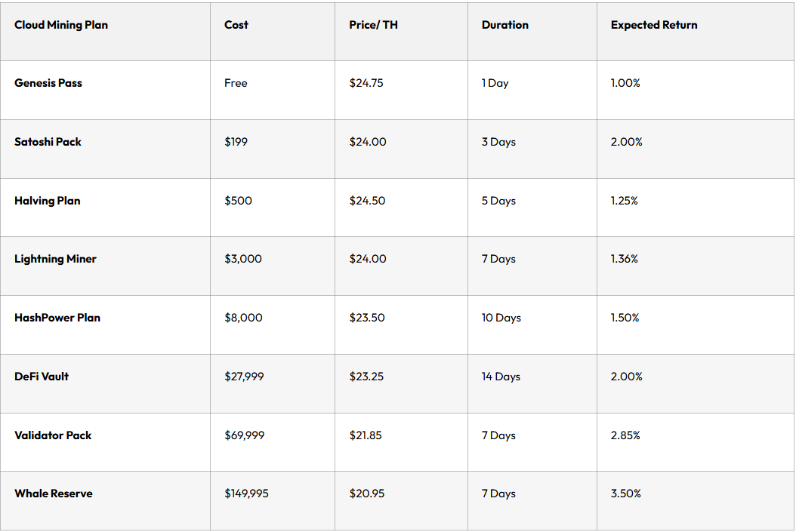Select the Satoshi Pack plan name
This screenshot has width=796, height=532.
click(x=48, y=142)
